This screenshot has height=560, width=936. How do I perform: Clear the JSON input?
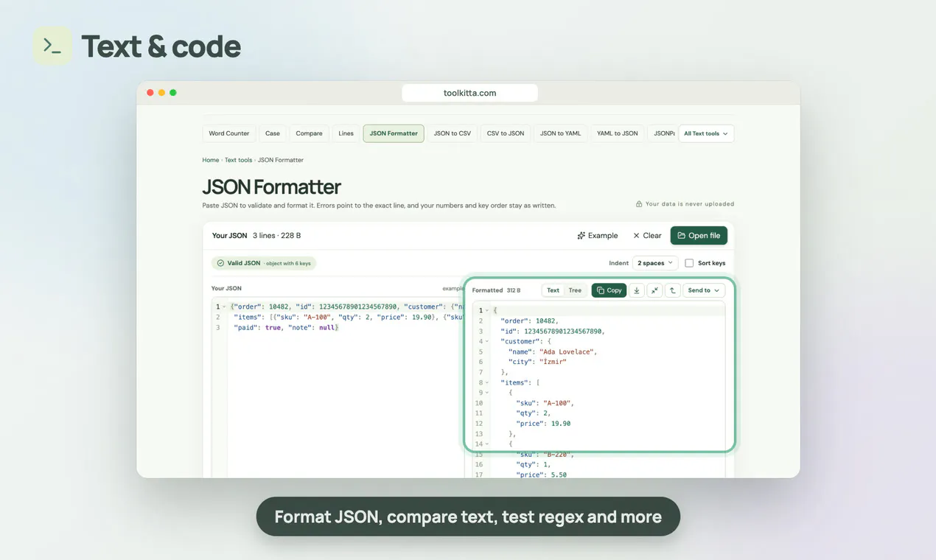647,236
